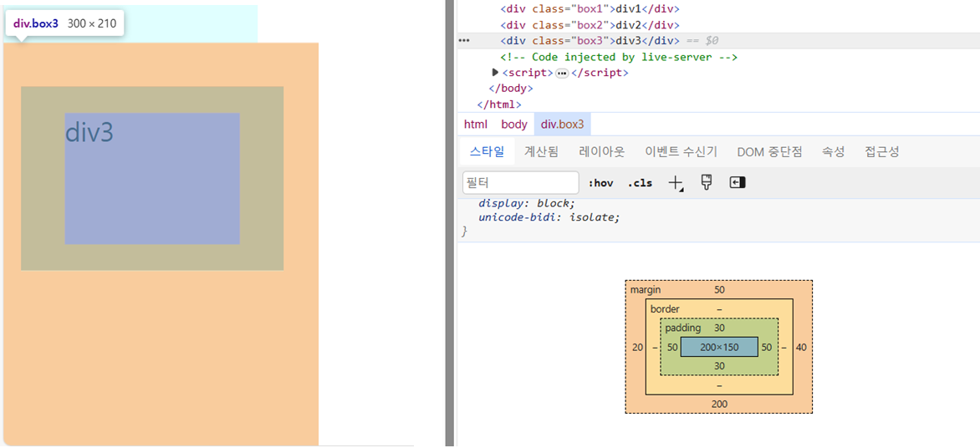The image size is (980, 448).
Task: Click the 200×150 content box value
Action: pyautogui.click(x=719, y=347)
